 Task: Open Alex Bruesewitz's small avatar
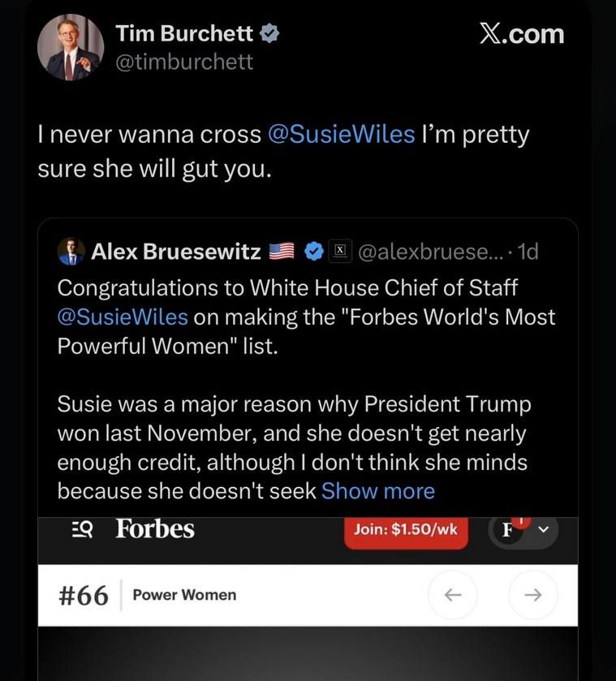(71, 252)
